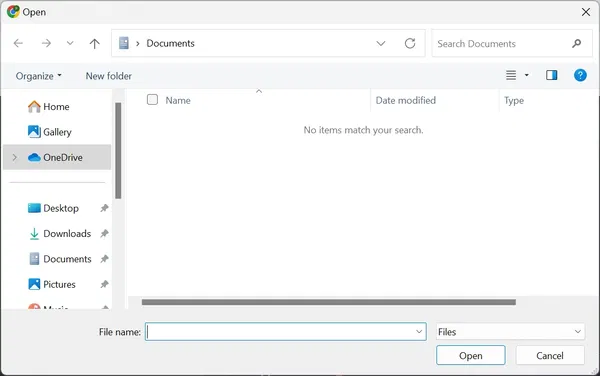This screenshot has height=376, width=600.
Task: Click the pin icon beside Downloads
Action: click(104, 233)
